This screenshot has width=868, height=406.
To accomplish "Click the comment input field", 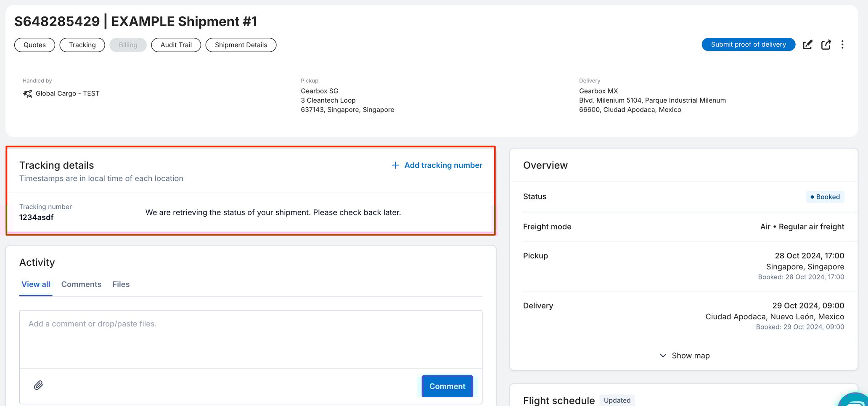I will [250, 339].
